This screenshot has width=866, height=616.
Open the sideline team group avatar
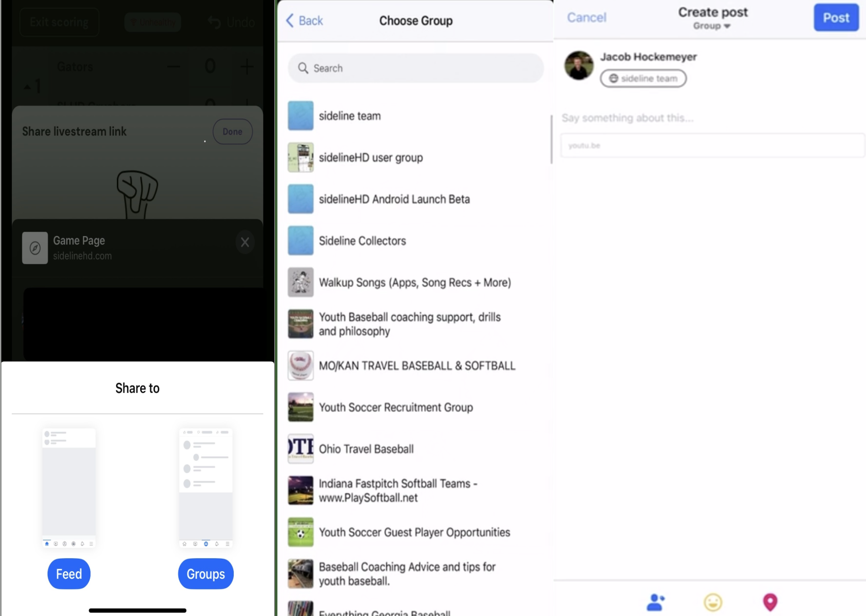point(300,116)
